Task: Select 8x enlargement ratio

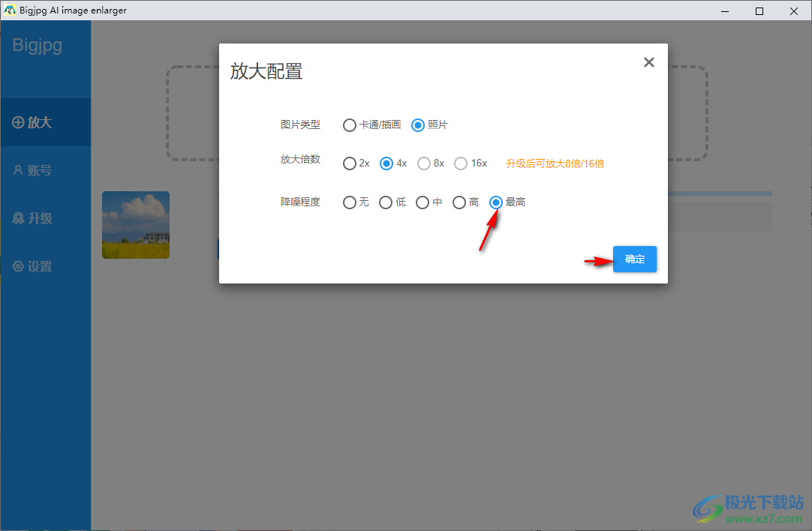Action: [x=423, y=163]
